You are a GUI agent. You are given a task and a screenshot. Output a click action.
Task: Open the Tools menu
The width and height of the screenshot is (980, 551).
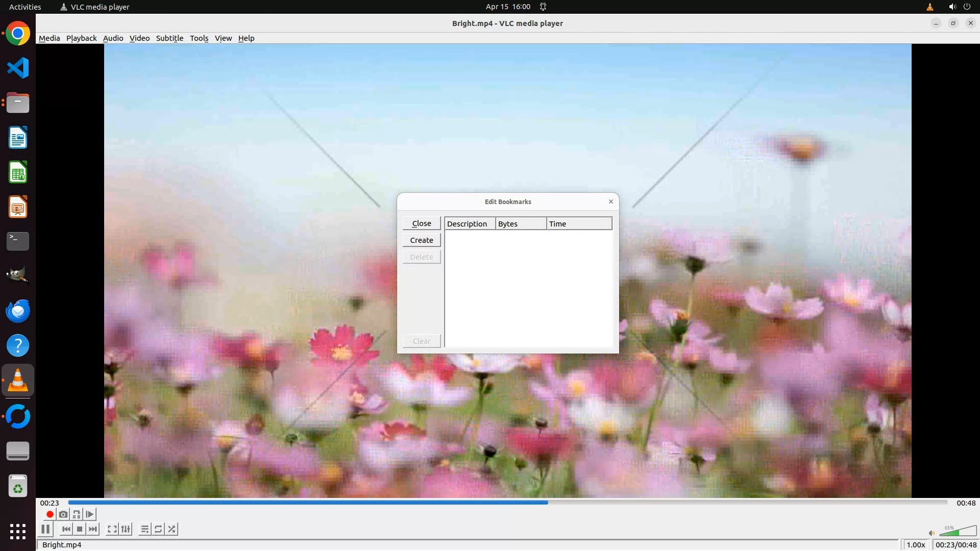click(199, 38)
